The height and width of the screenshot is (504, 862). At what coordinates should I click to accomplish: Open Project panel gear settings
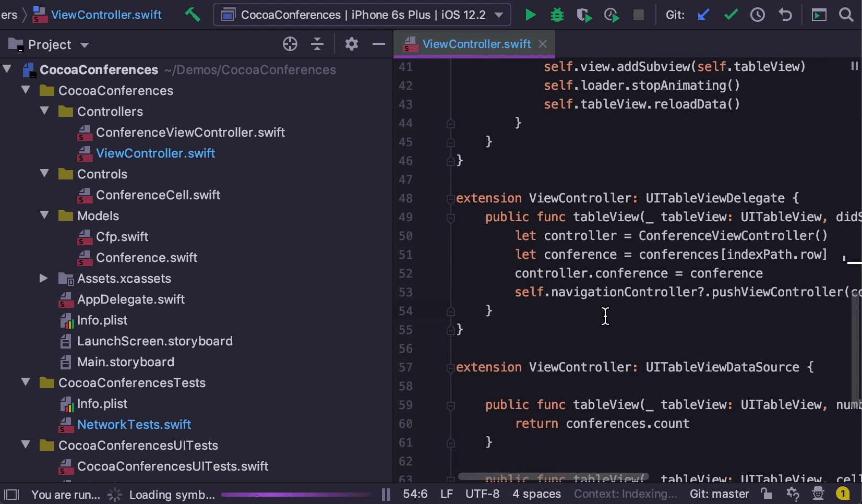pyautogui.click(x=351, y=44)
